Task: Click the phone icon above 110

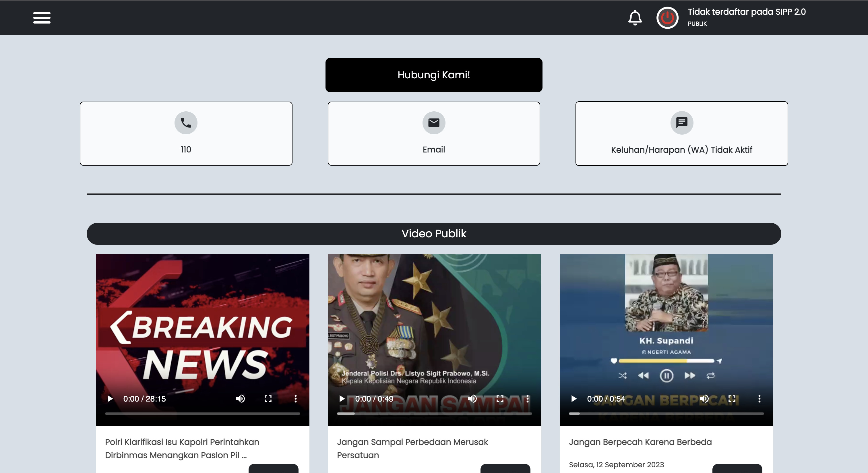Action: pyautogui.click(x=186, y=123)
